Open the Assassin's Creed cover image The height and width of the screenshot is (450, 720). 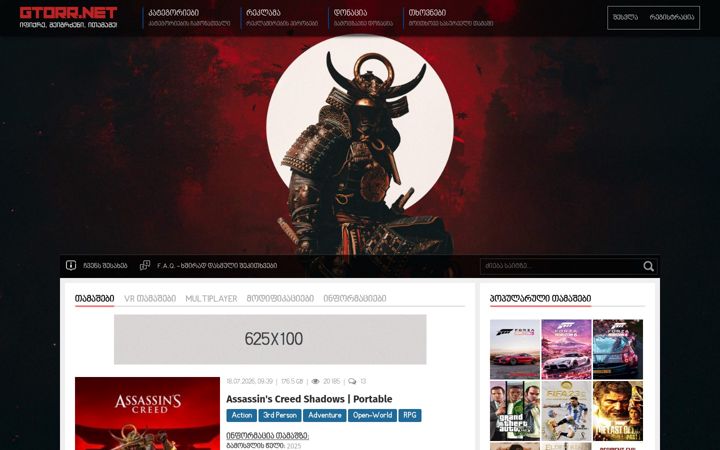pyautogui.click(x=147, y=413)
